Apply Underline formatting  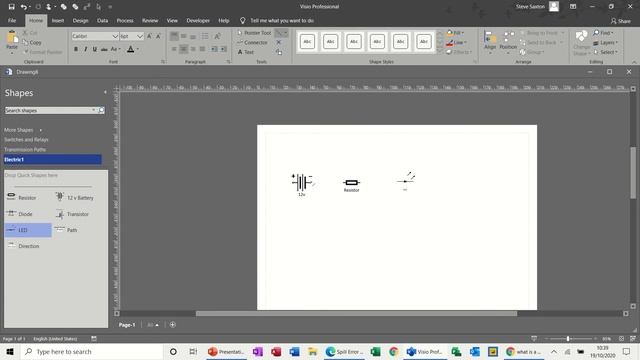[x=95, y=49]
